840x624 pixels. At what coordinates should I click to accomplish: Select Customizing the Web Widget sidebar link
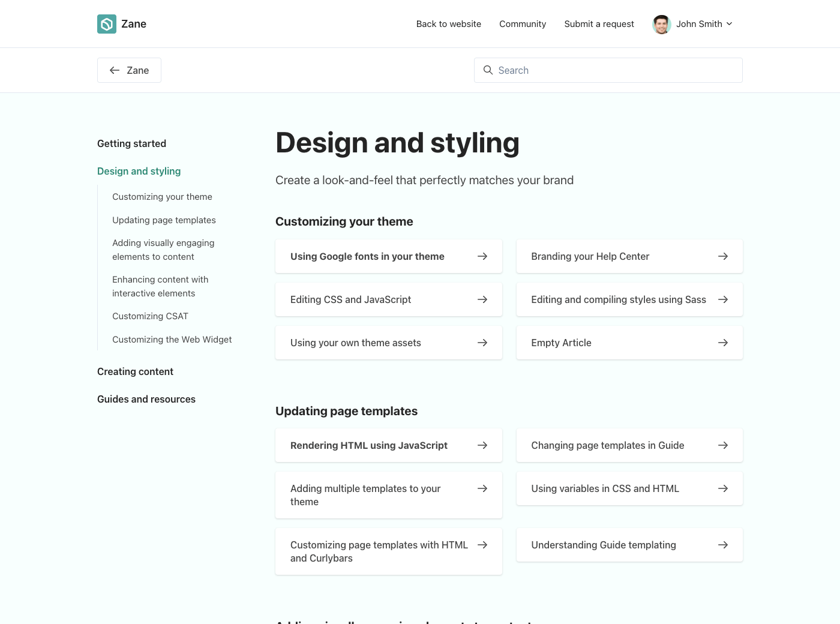172,340
